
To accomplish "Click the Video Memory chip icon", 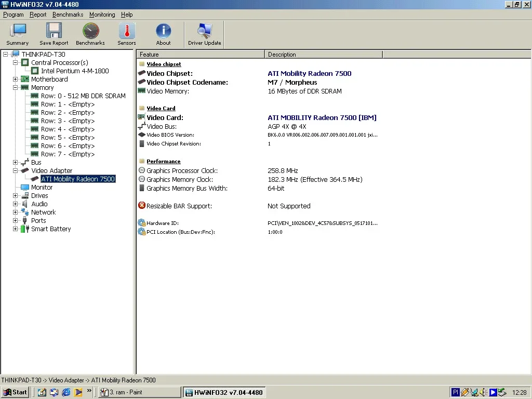I will (141, 90).
